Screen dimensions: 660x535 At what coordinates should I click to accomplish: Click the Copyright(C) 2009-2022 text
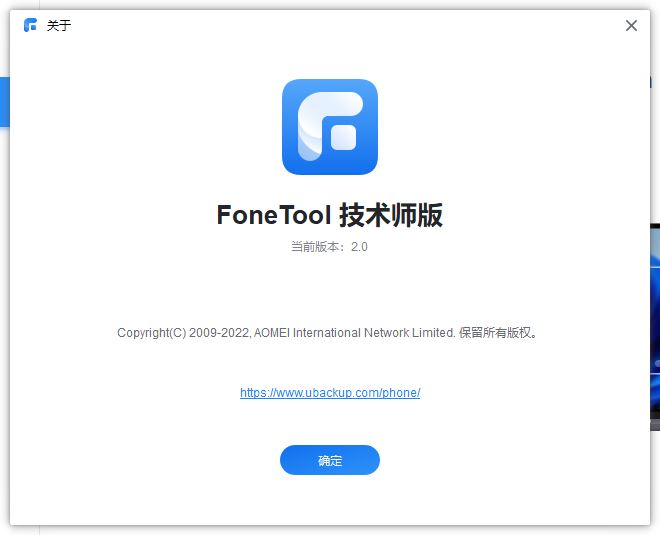coord(183,333)
